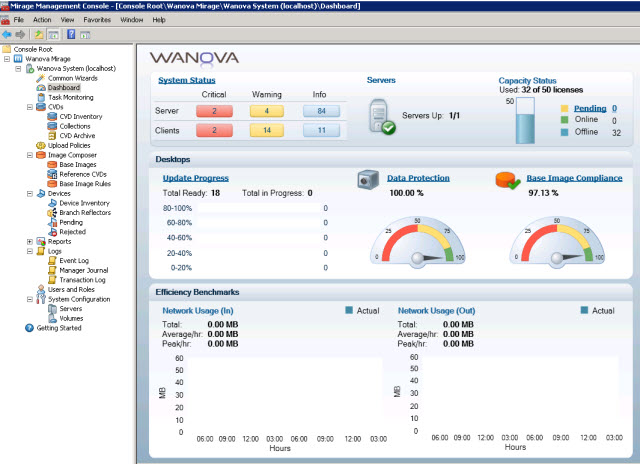640x464 pixels.
Task: Select Console Root in the tree
Action: (33, 49)
